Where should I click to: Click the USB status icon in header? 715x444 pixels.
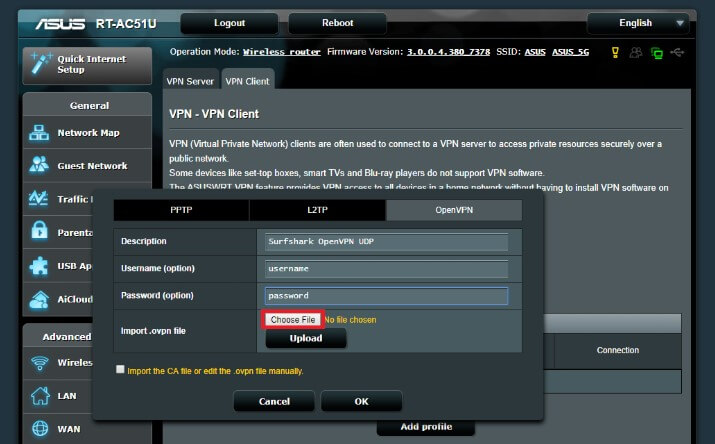click(681, 52)
